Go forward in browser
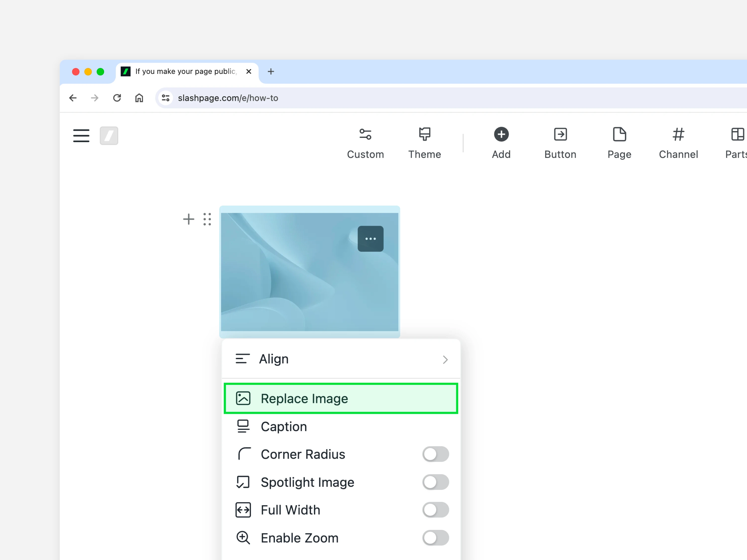The image size is (747, 560). tap(95, 98)
